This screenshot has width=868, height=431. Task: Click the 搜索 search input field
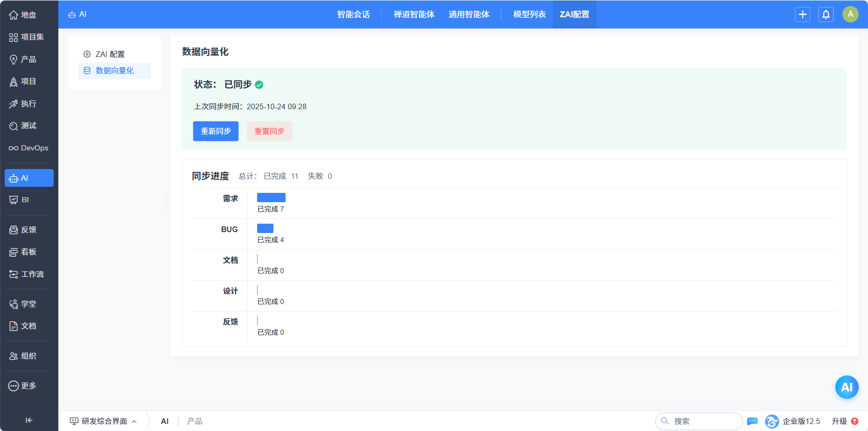[705, 421]
